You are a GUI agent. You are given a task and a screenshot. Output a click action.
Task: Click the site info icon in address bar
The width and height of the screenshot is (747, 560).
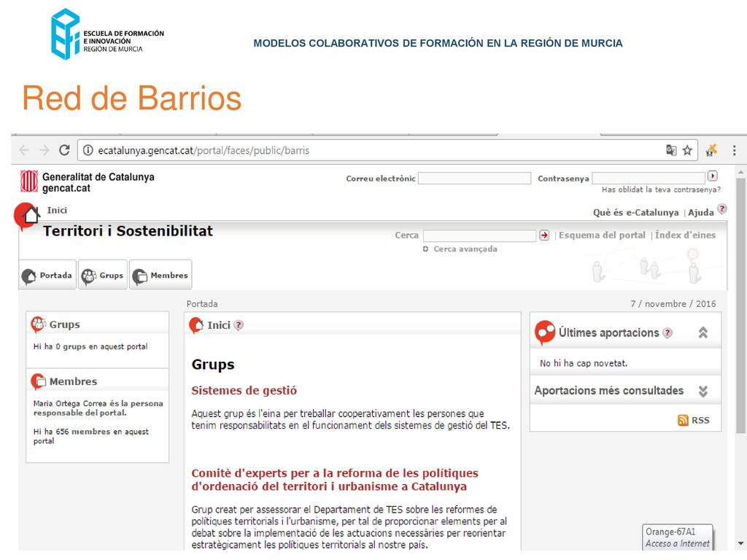pos(88,150)
